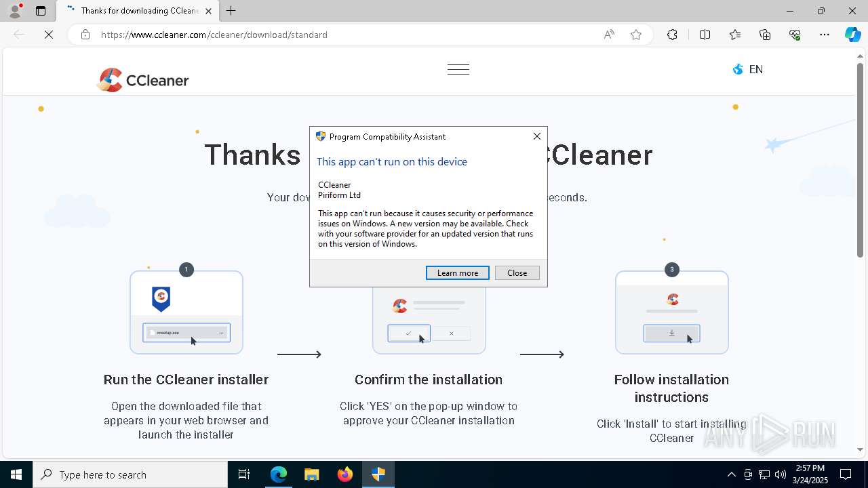Open Microsoft Edge from taskbar
Screen dimensions: 868x488
(x=279, y=474)
